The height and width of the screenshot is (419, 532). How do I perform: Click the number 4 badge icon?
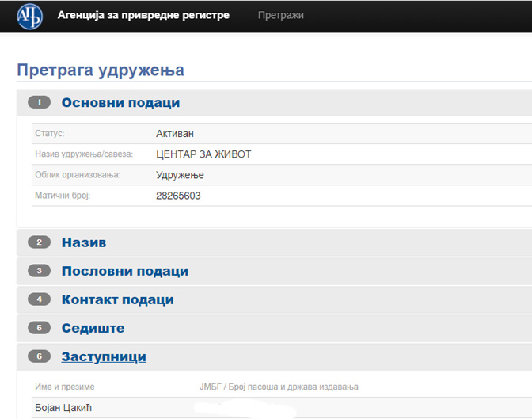(39, 299)
